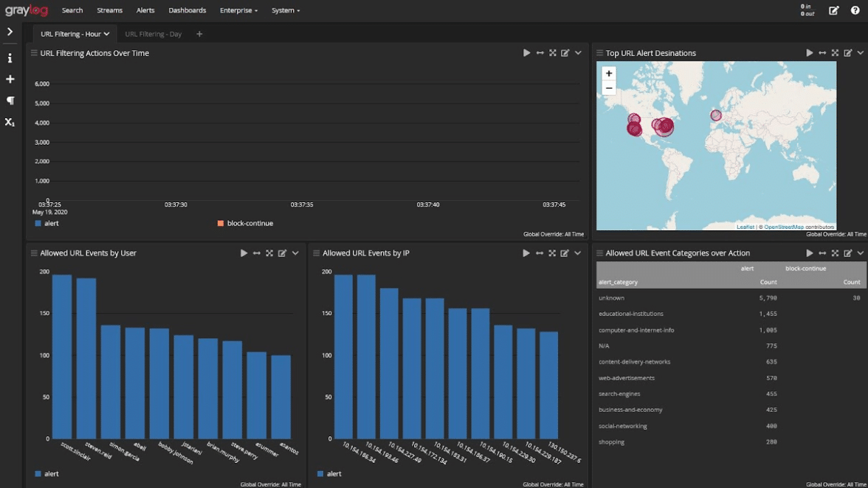Edit the Allowed URL Events by IP widget

(565, 252)
